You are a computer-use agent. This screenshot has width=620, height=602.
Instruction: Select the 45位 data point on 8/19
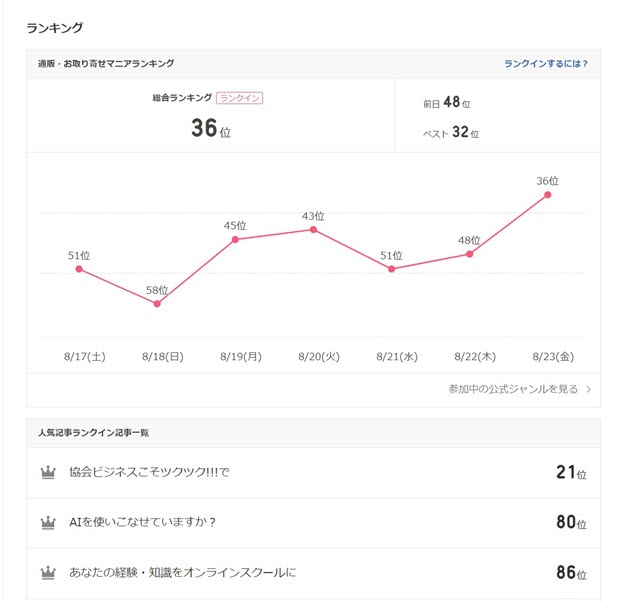pyautogui.click(x=235, y=239)
